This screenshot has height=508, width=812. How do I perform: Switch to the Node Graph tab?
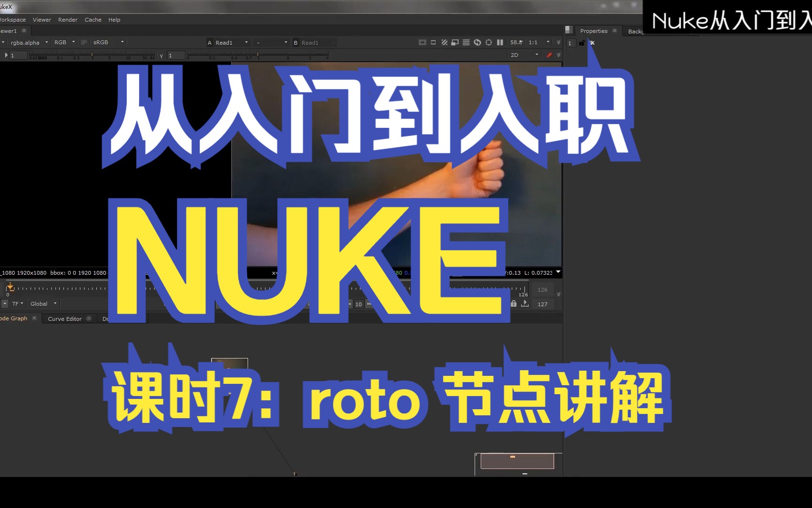(14, 318)
